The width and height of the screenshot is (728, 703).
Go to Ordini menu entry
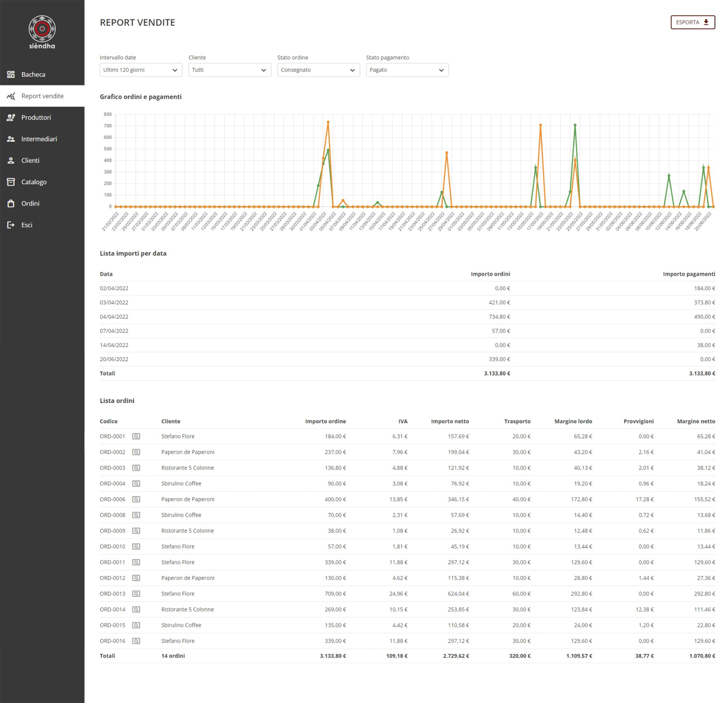click(42, 203)
